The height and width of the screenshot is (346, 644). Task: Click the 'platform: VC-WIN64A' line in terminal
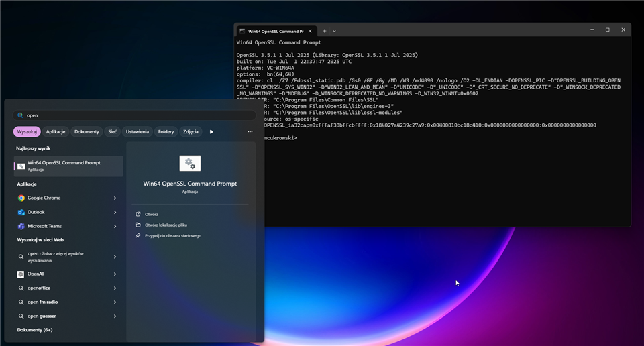266,68
